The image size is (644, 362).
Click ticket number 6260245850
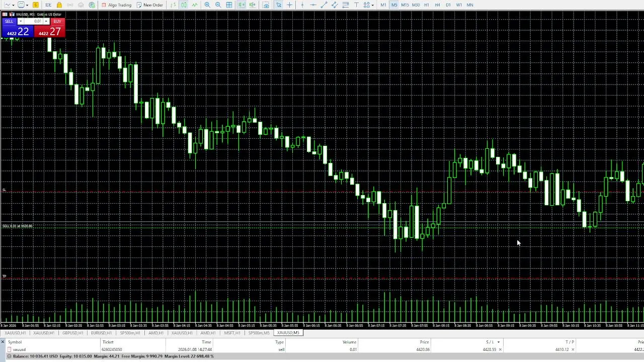click(x=112, y=349)
